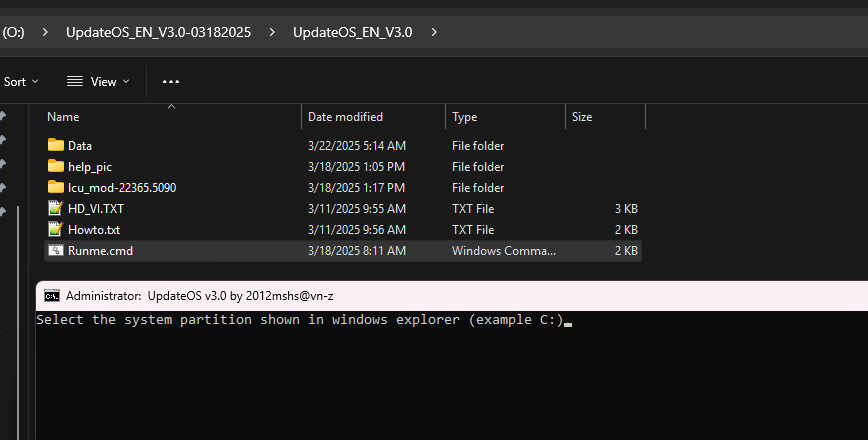
Task: Select the help_pic folder name
Action: coord(90,167)
